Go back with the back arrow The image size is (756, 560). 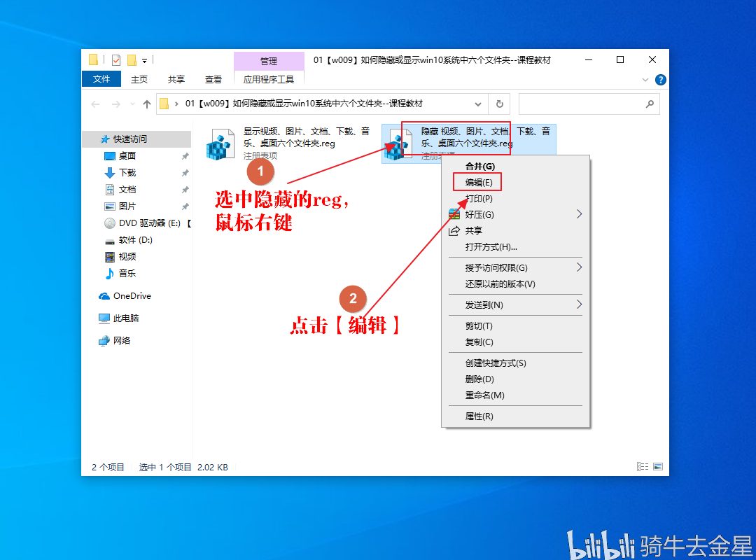pos(95,104)
